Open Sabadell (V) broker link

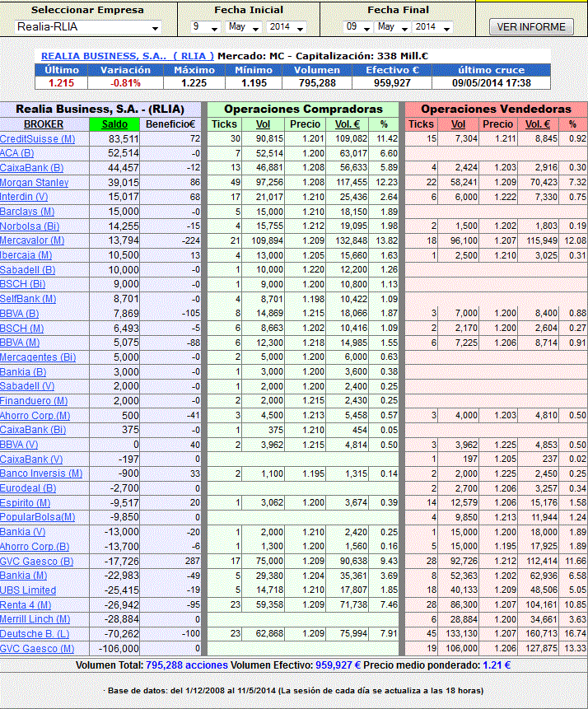27,386
